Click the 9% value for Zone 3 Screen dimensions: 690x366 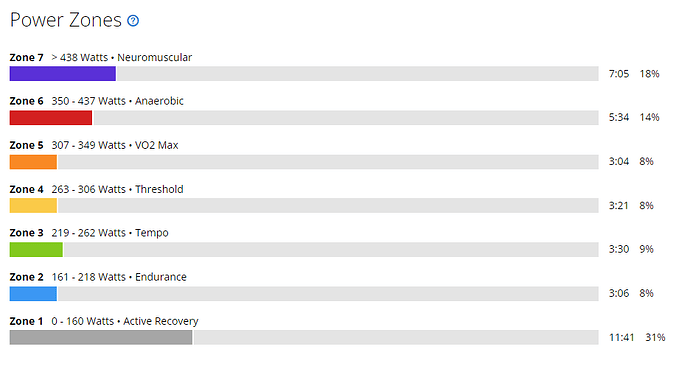[x=646, y=249]
